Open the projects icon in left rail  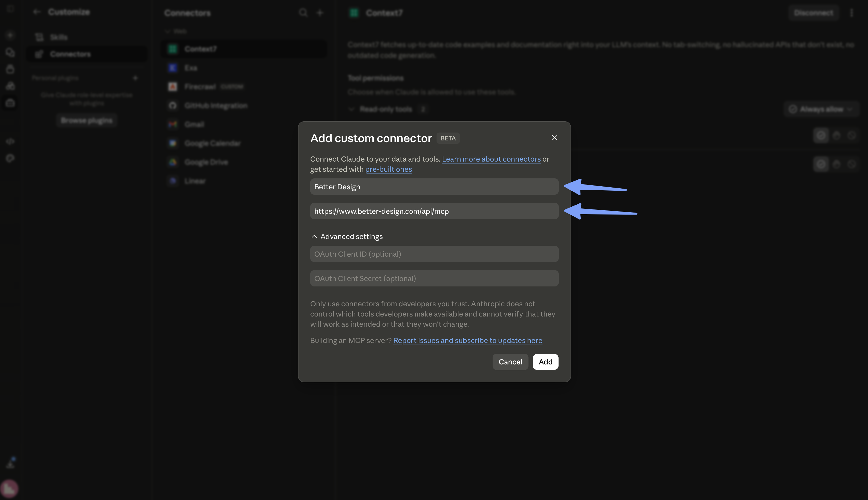click(x=10, y=69)
